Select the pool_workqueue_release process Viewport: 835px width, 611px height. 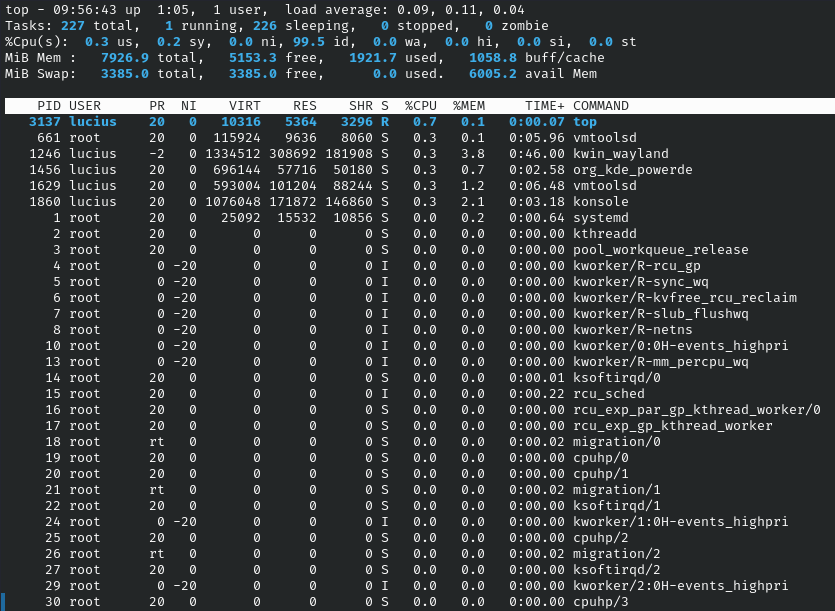point(660,249)
